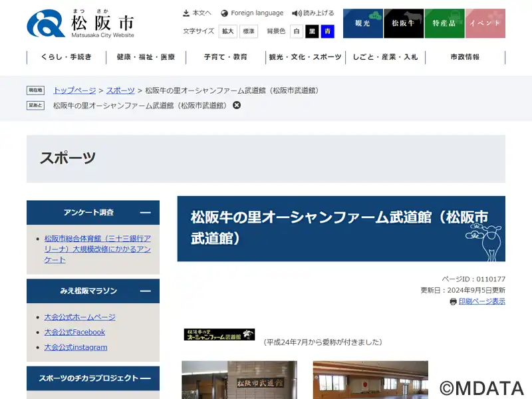This screenshot has height=399, width=532.
Task: Open the イベント banner tile
Action: point(485,23)
